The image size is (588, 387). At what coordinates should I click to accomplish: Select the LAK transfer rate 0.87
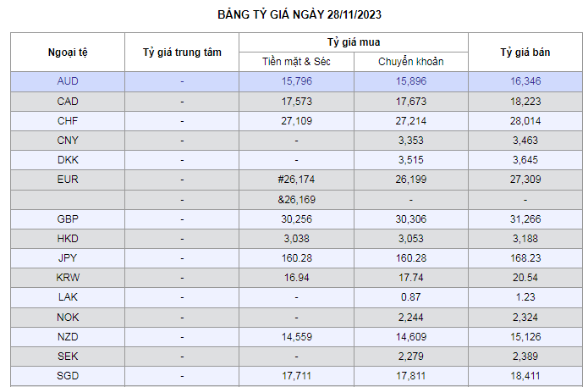[x=410, y=296]
